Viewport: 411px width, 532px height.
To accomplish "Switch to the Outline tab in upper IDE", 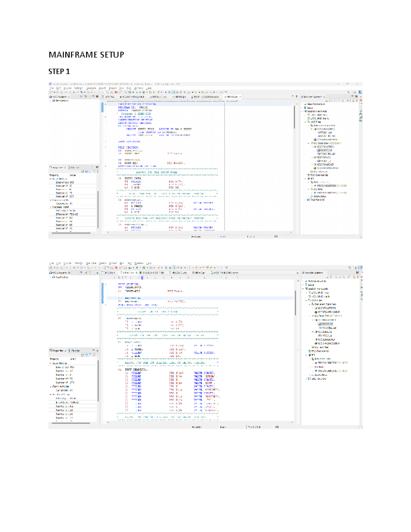I will pos(74,168).
